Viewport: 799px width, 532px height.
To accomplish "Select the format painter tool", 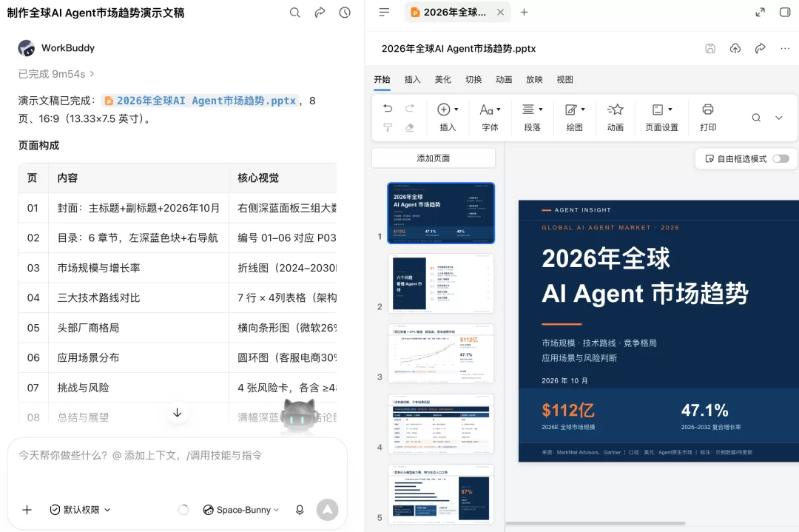I will point(388,127).
